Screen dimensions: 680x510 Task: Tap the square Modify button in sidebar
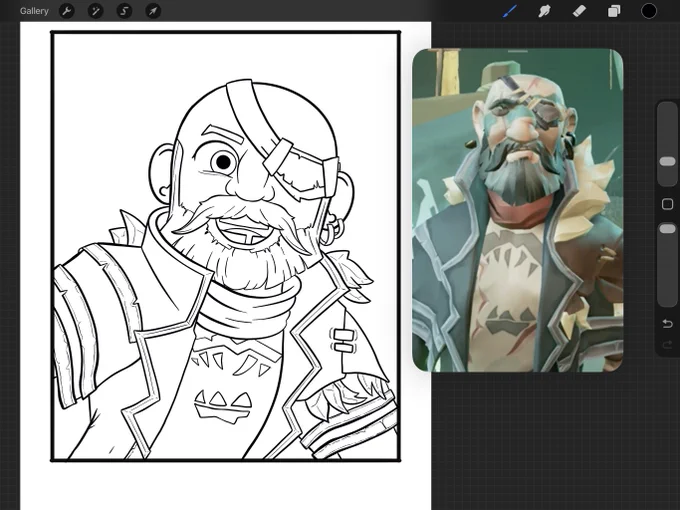667,204
